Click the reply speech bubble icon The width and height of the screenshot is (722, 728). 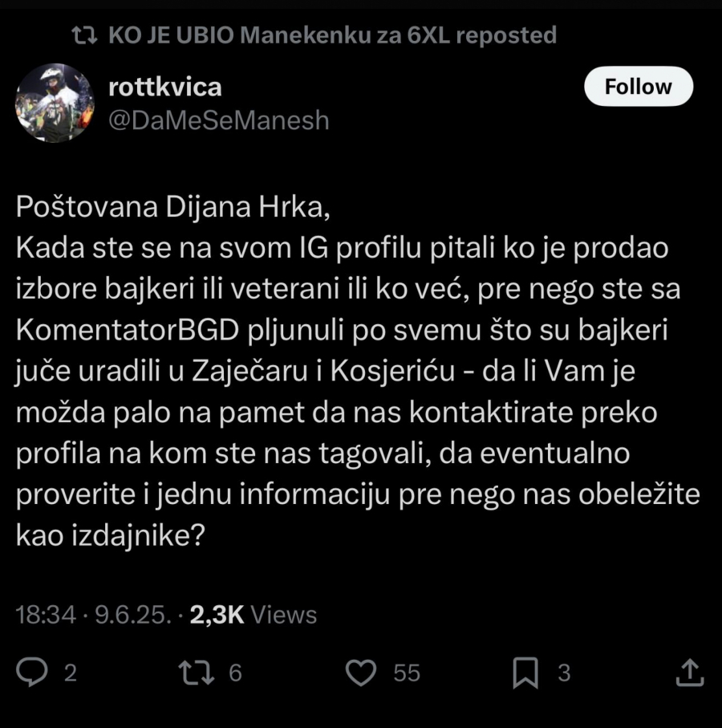point(33,673)
